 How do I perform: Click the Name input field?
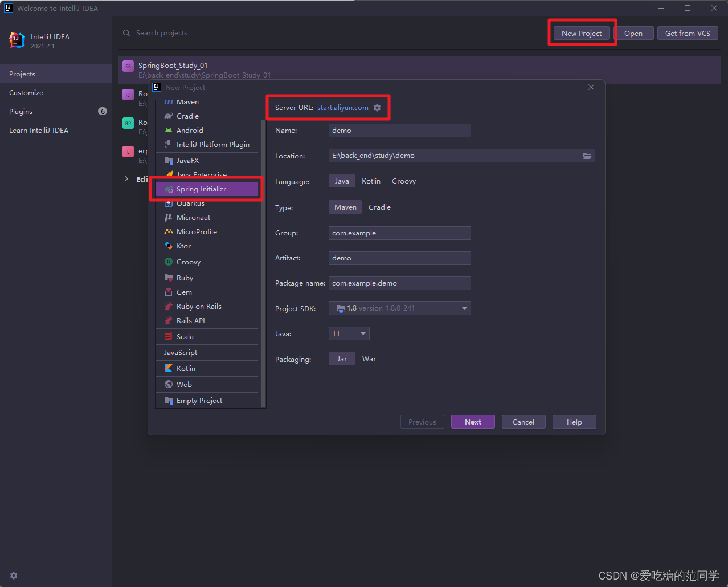pos(400,131)
